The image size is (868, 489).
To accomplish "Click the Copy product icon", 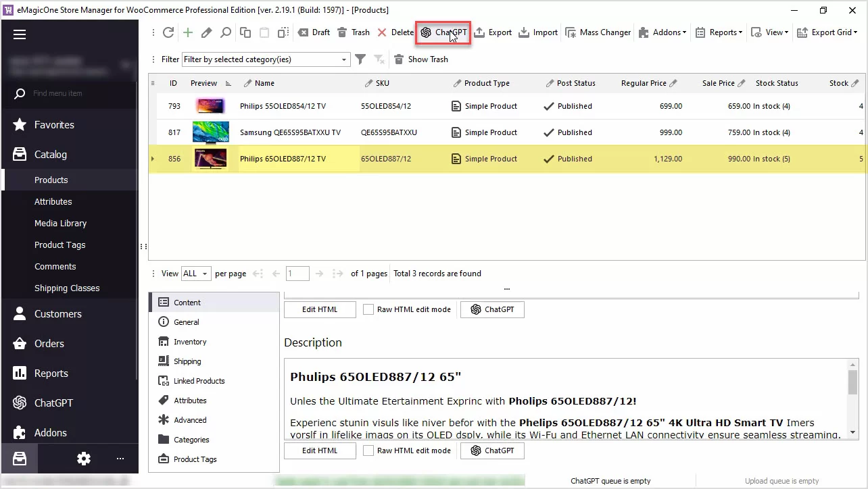I will 245,32.
